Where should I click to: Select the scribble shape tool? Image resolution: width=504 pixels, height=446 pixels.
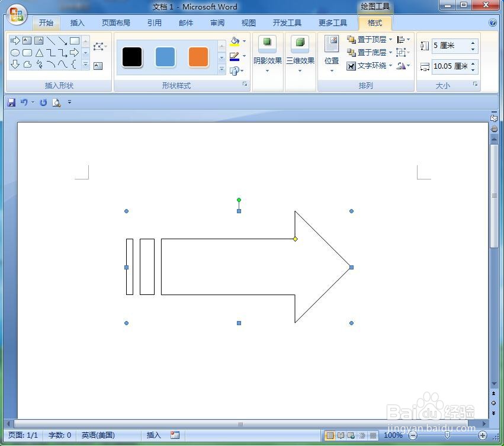coord(39,65)
